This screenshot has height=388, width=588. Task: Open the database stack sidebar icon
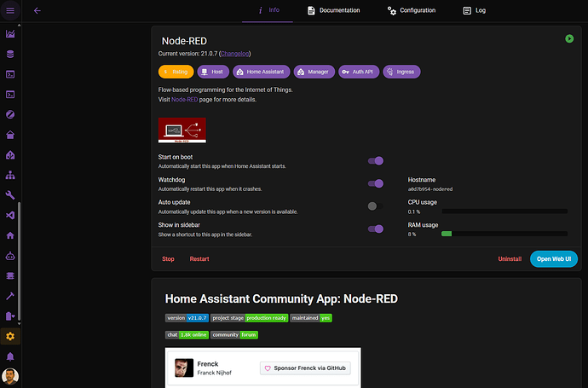[10, 54]
